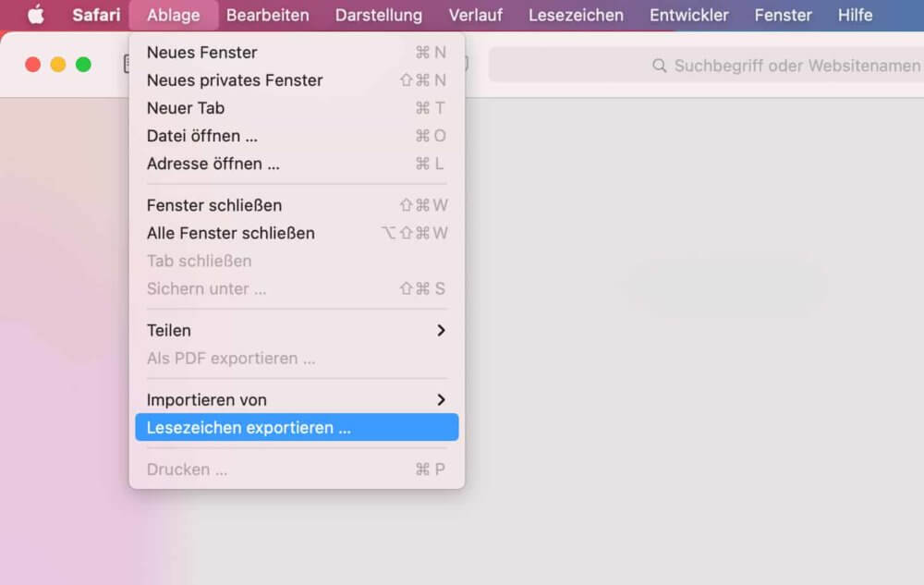Click the Safari address search field
The width and height of the screenshot is (924, 585).
(706, 65)
